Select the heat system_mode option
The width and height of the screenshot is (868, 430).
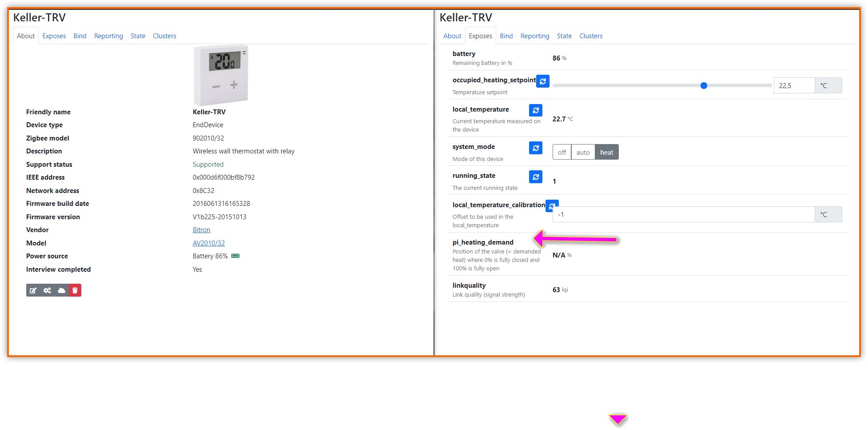[606, 152]
